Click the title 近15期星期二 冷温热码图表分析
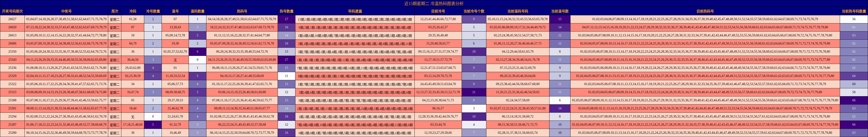Image resolution: width=868 pixels, height=137 pixels. point(434,4)
